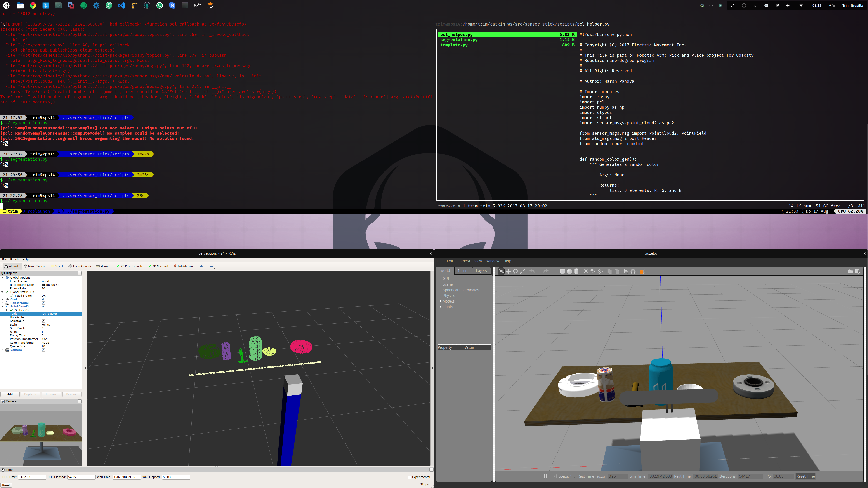The width and height of the screenshot is (868, 488).
Task: Enable the Unreliable option checkbox
Action: click(43, 318)
